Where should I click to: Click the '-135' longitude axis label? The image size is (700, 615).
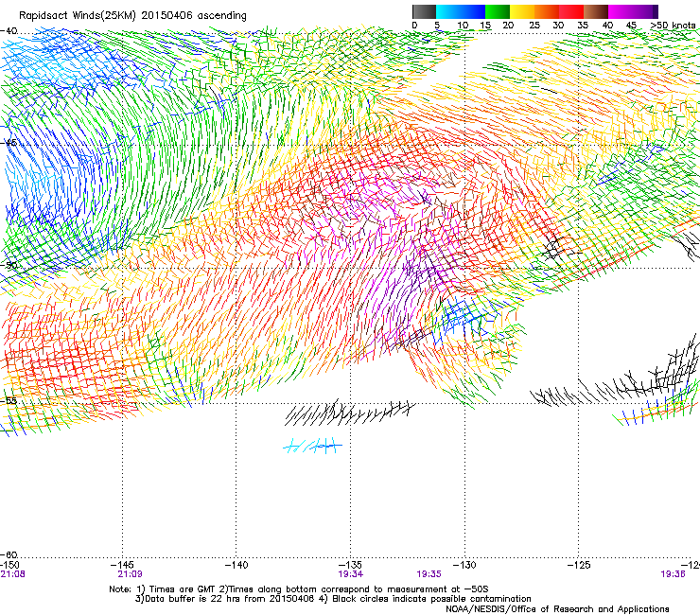pyautogui.click(x=350, y=565)
